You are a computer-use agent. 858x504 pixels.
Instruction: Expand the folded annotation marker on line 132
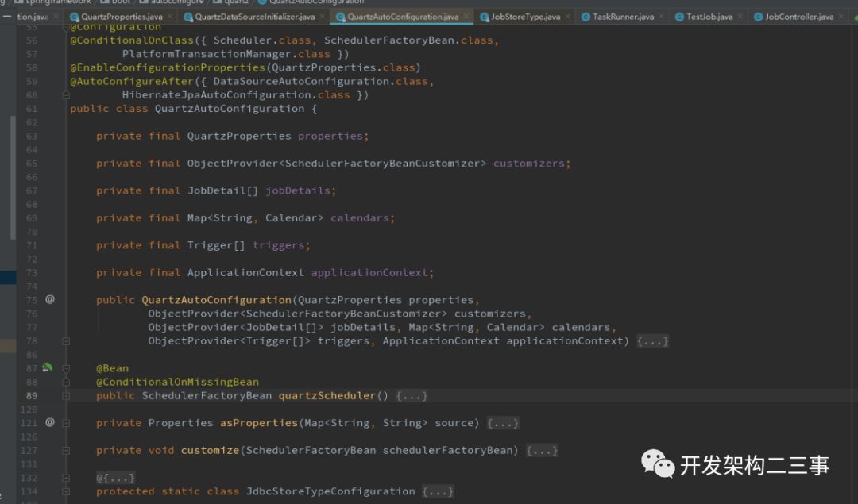(x=66, y=478)
